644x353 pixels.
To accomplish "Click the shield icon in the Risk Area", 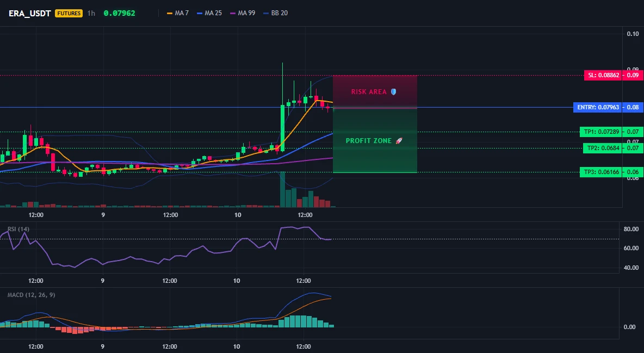I will click(x=393, y=91).
